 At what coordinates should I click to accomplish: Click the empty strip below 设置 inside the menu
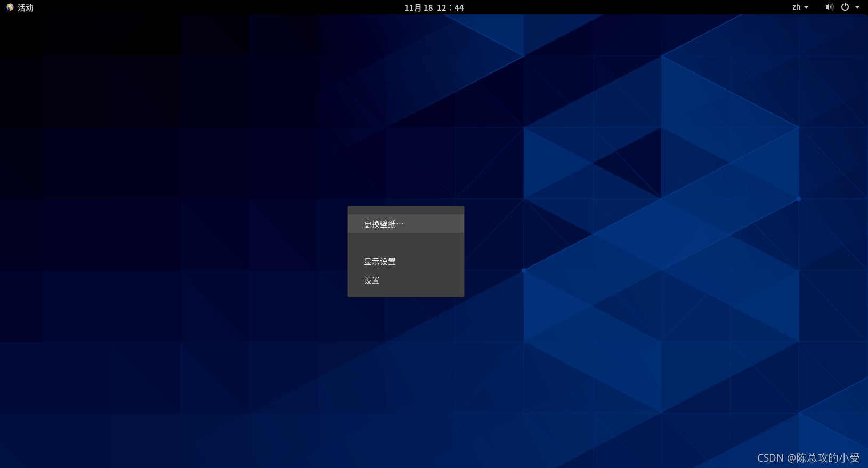point(405,293)
